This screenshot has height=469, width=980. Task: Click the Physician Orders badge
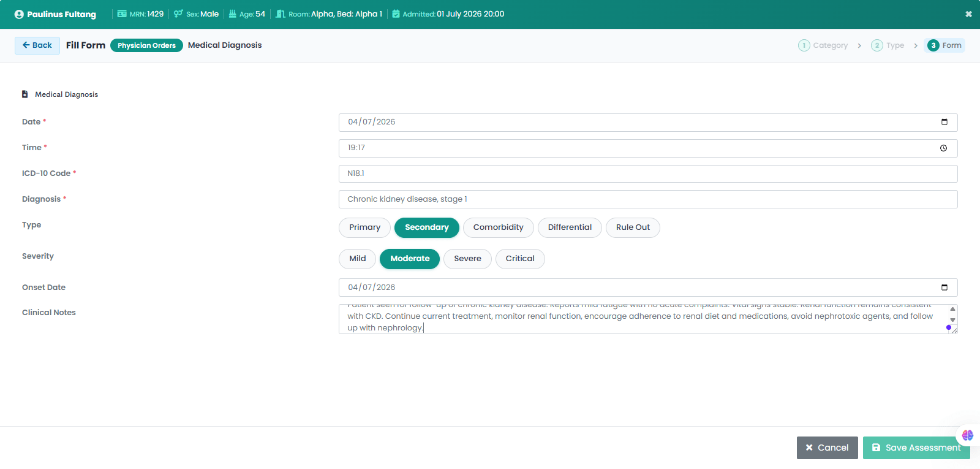pos(146,45)
